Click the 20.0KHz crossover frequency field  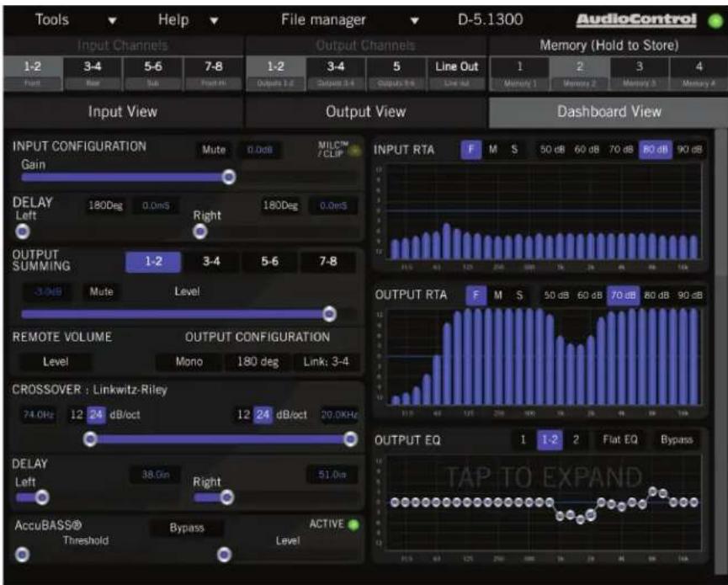click(339, 415)
